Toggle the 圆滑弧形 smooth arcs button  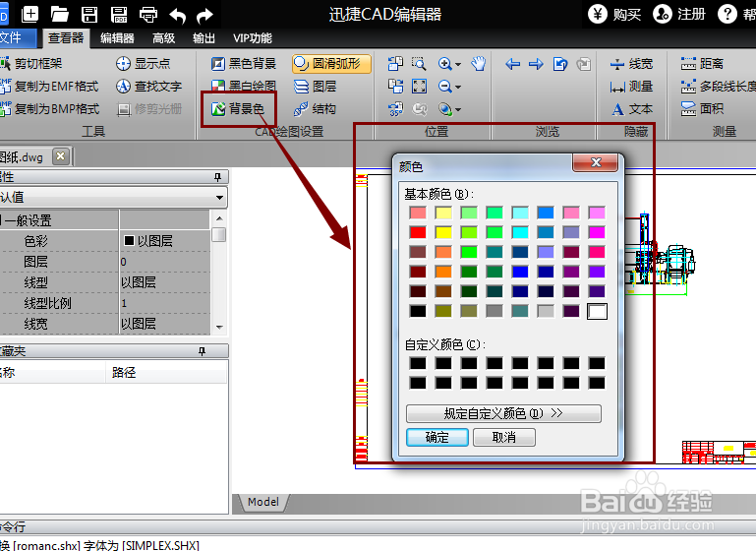(331, 64)
